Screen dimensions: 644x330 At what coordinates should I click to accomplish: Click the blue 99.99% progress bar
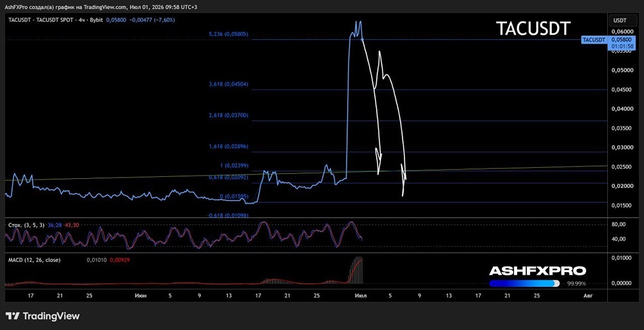point(524,283)
